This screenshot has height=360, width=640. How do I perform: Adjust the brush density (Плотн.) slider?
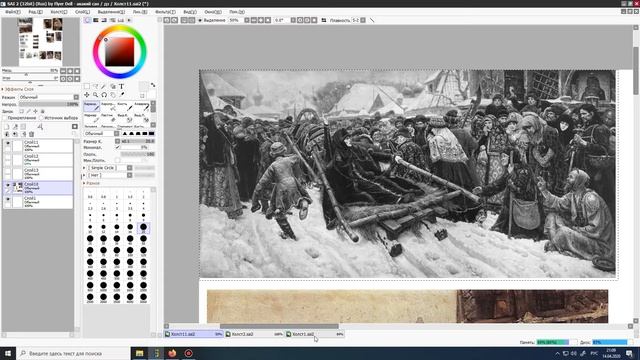(x=138, y=154)
